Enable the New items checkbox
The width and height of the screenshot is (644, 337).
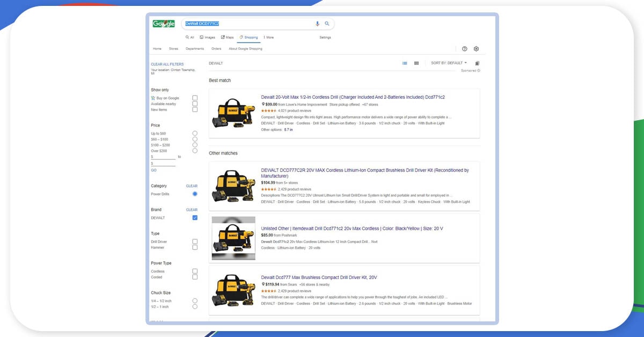195,109
